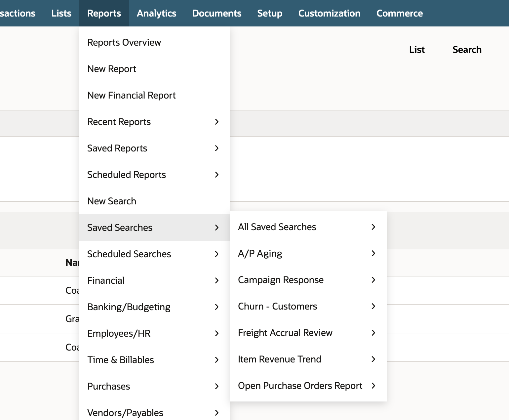The width and height of the screenshot is (509, 420).
Task: Open the Documents menu
Action: click(x=217, y=13)
